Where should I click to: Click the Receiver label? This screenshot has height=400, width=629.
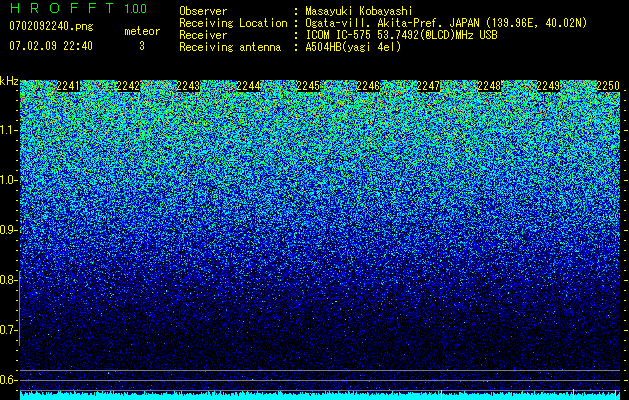(203, 35)
